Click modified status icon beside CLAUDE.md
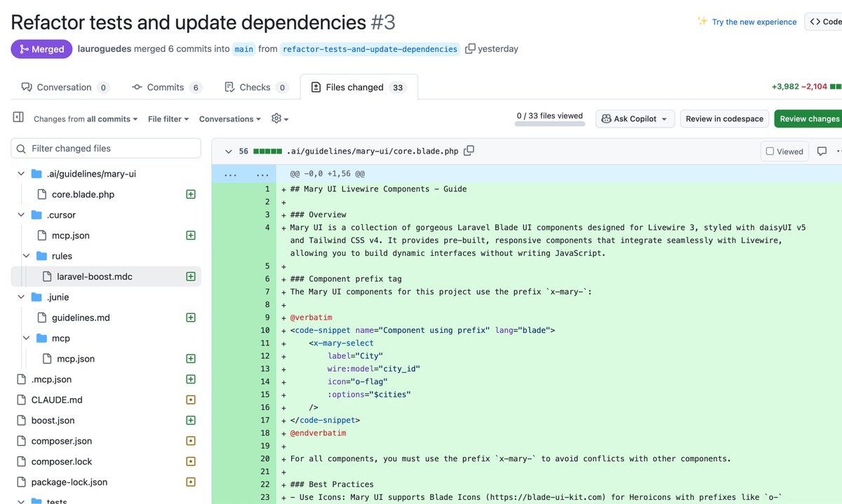842x504 pixels. click(x=190, y=400)
